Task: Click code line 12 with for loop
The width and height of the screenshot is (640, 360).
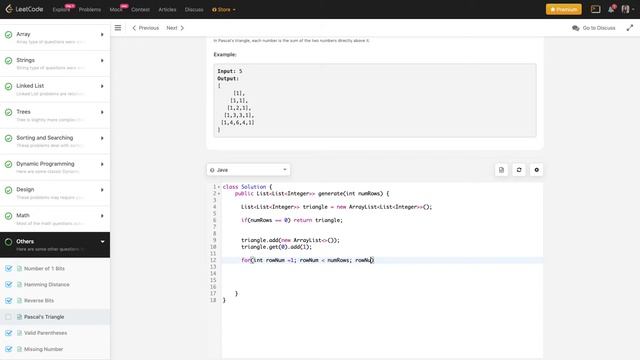Action: click(x=382, y=260)
